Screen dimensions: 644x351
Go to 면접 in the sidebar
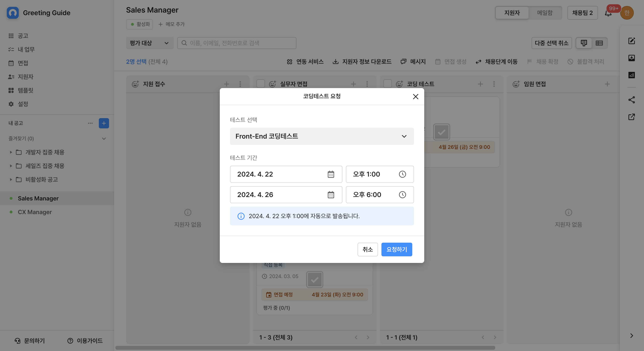(18, 63)
